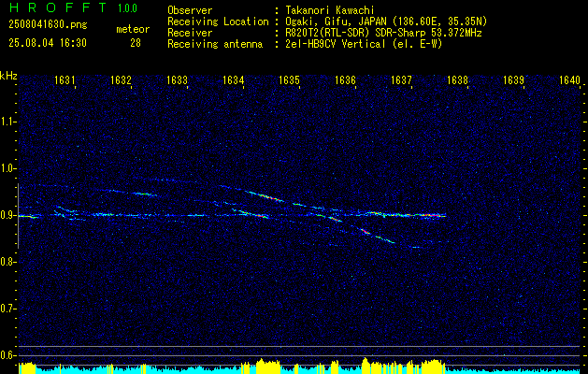Click the 1635 time marker

point(289,80)
